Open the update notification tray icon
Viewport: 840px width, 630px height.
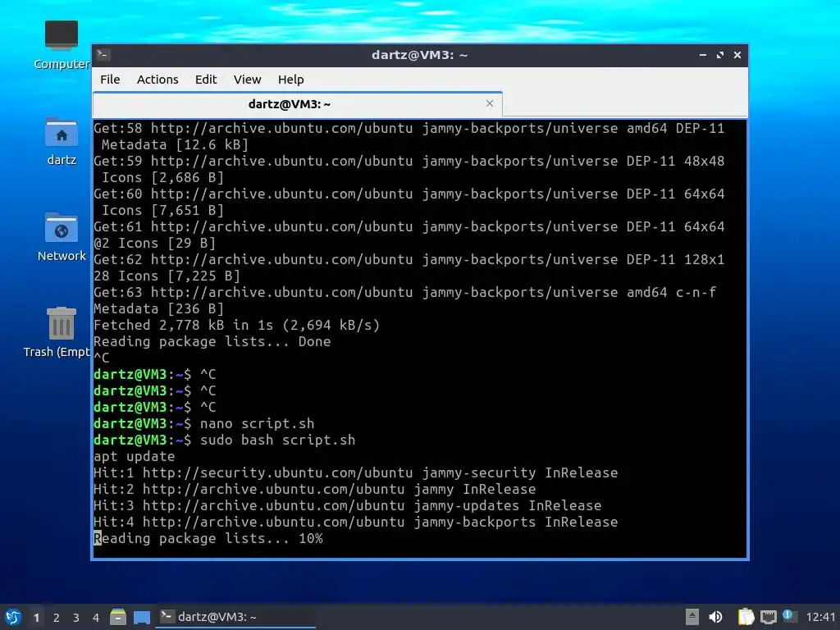tap(789, 616)
